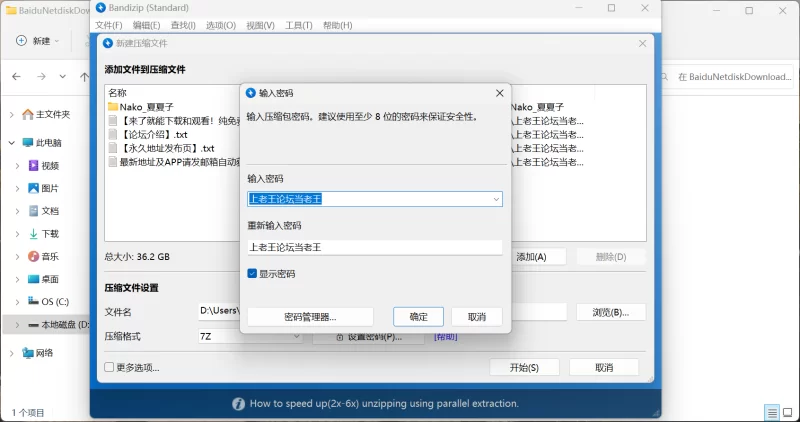Click the 新建 button in File Explorer
The width and height of the screenshot is (800, 422).
pyautogui.click(x=37, y=41)
